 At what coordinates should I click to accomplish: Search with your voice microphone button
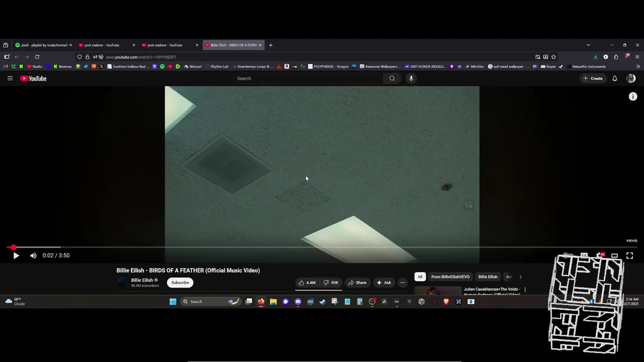[411, 78]
